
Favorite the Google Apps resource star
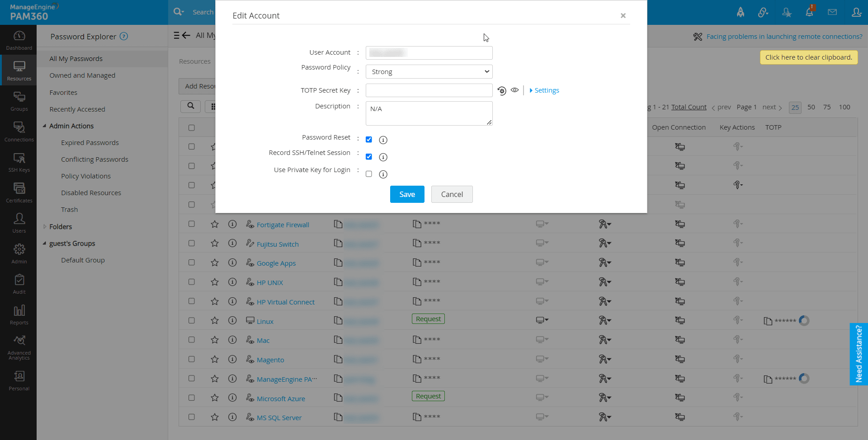tap(215, 263)
